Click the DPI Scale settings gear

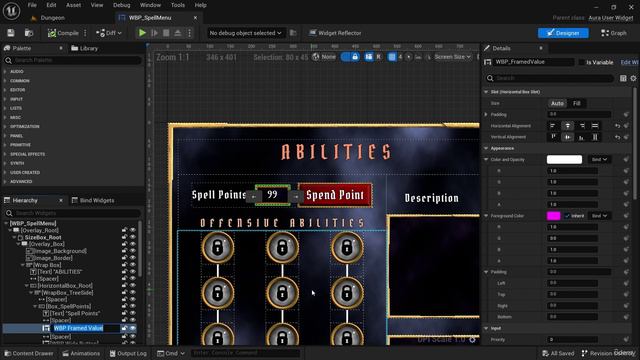472,340
